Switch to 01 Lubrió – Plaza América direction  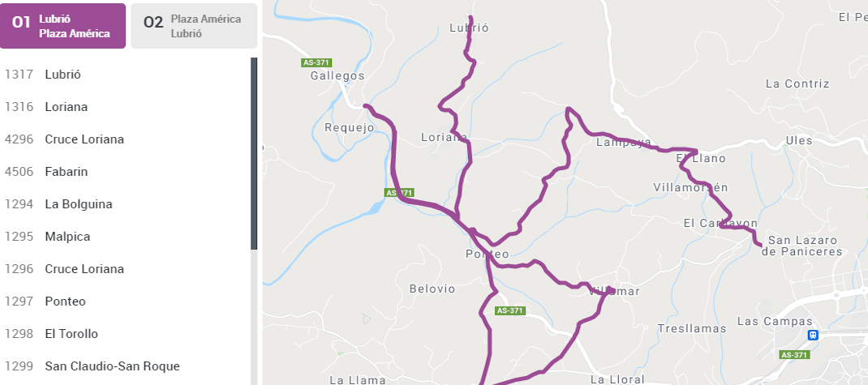click(63, 26)
